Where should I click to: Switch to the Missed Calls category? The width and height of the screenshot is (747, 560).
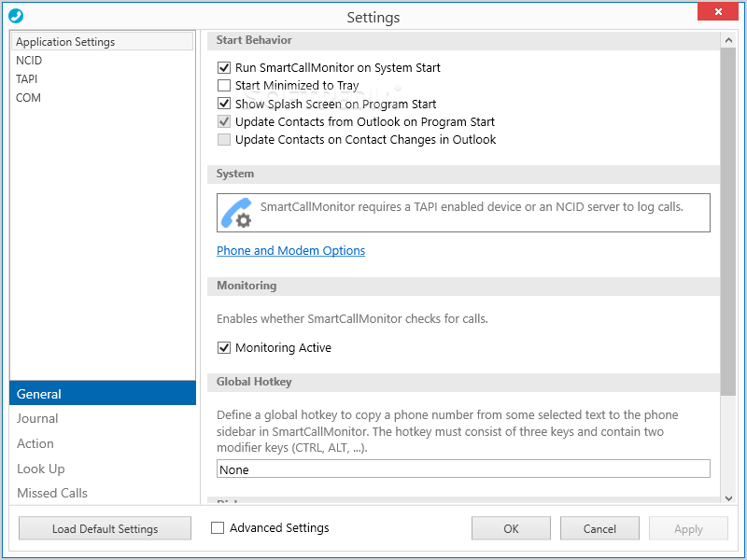click(x=103, y=493)
